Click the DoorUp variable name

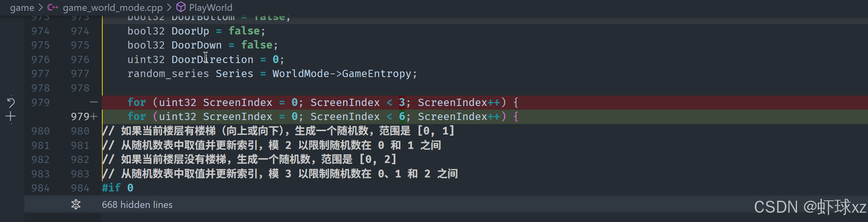pyautogui.click(x=190, y=31)
